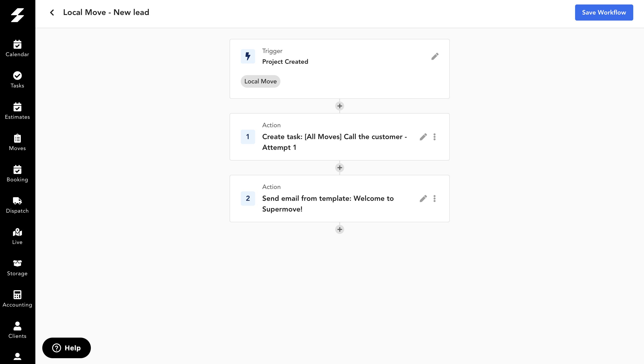Expand add step after trigger
The height and width of the screenshot is (364, 644).
(x=340, y=106)
